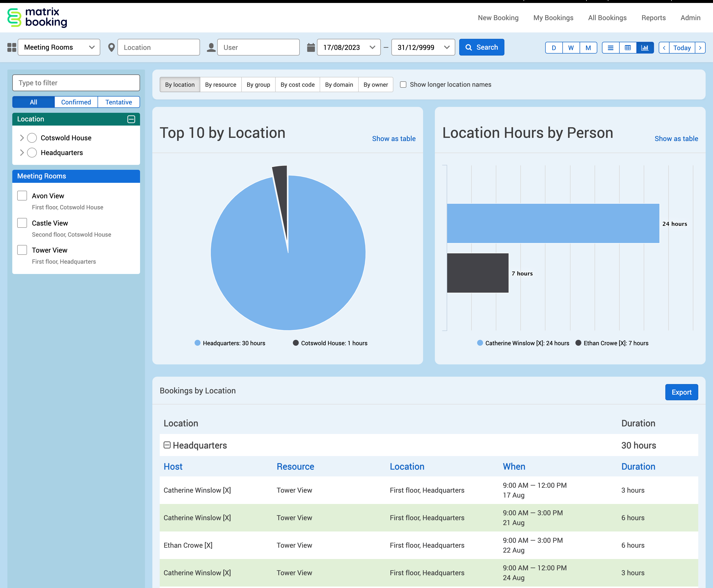This screenshot has height=588, width=713.
Task: Switch to list view icon
Action: coord(610,48)
